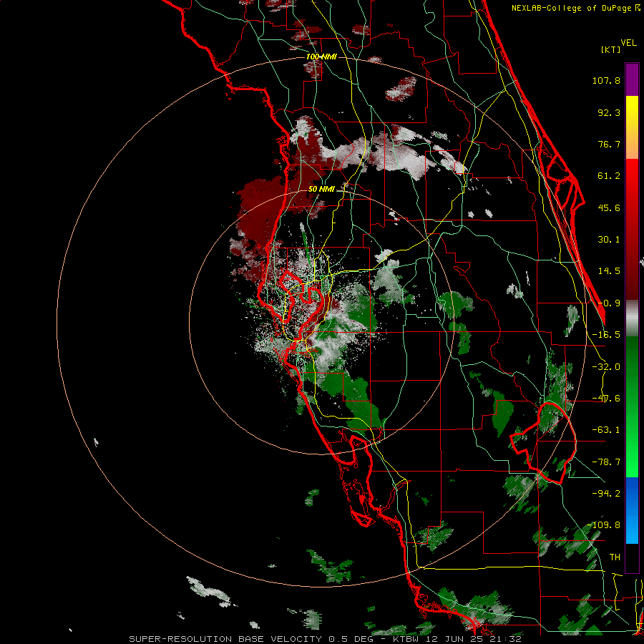This screenshot has height=644, width=644.
Task: Click the purple segment of the velocity color bar
Action: click(x=632, y=79)
